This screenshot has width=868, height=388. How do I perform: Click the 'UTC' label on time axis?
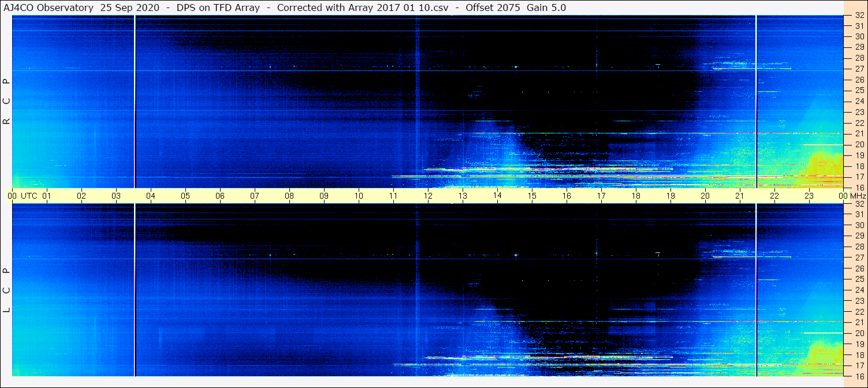coord(29,196)
